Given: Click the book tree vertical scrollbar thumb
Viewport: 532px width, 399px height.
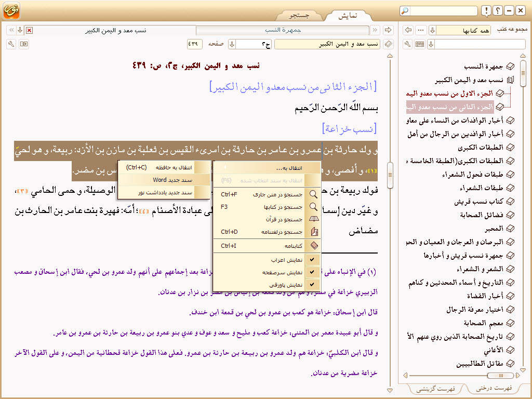Looking at the screenshot, I should 523,73.
